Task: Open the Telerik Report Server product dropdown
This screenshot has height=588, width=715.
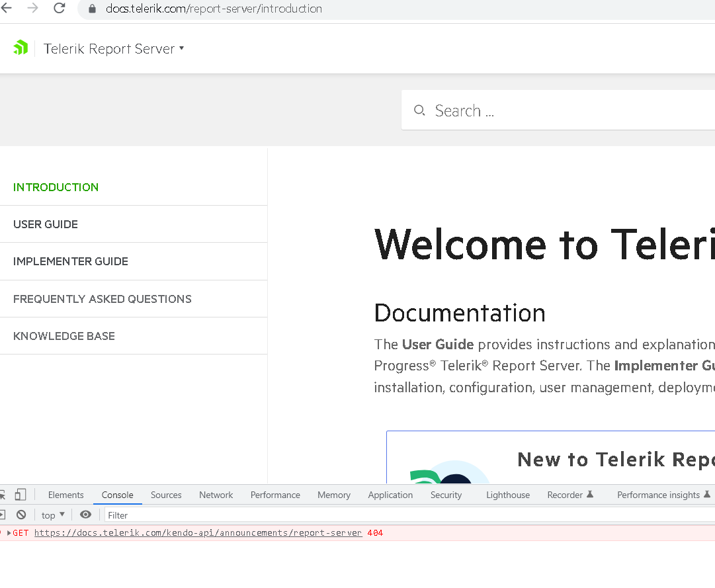Action: (114, 48)
